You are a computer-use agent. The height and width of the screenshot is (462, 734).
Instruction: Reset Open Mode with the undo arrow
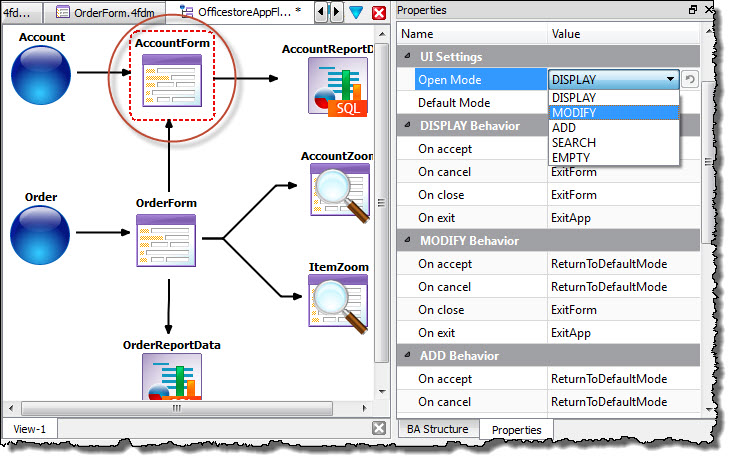[690, 79]
